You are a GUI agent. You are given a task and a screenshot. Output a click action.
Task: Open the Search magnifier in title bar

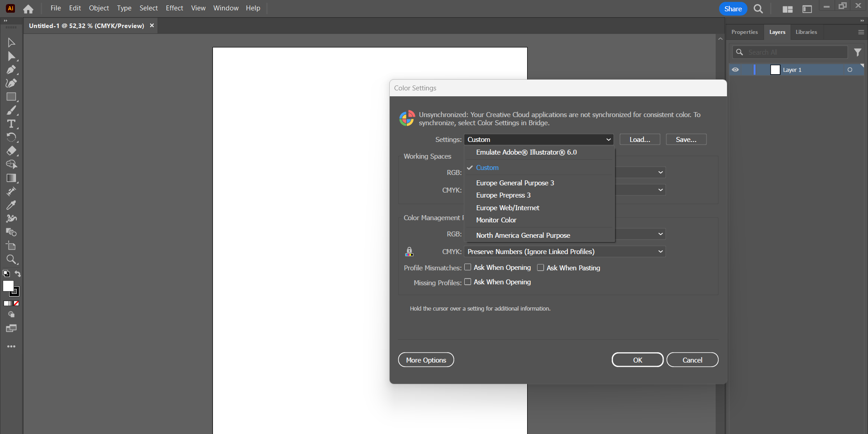pos(759,9)
